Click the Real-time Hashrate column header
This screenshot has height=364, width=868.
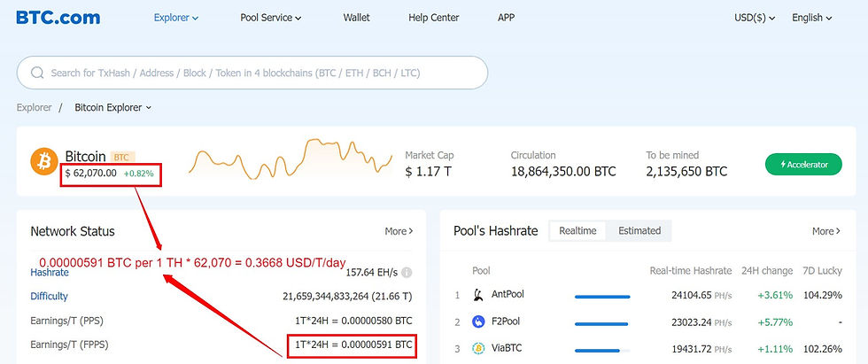point(690,271)
